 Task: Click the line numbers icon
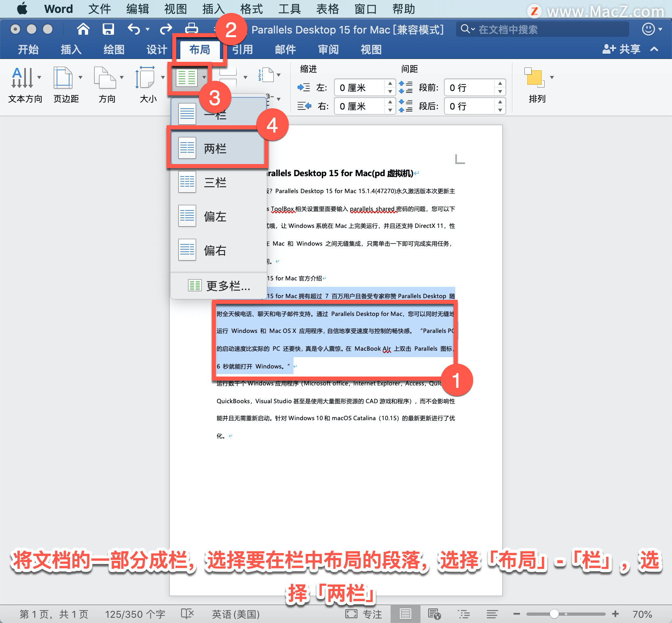click(266, 75)
